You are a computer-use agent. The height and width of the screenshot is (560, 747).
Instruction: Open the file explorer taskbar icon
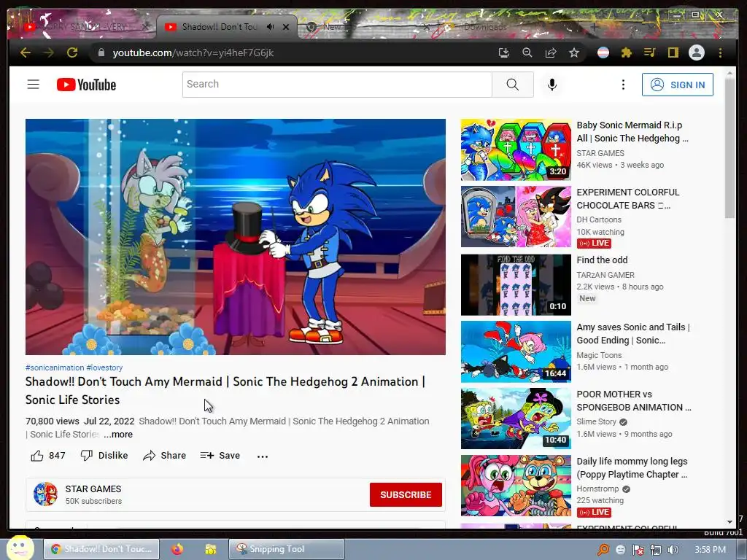pyautogui.click(x=210, y=549)
